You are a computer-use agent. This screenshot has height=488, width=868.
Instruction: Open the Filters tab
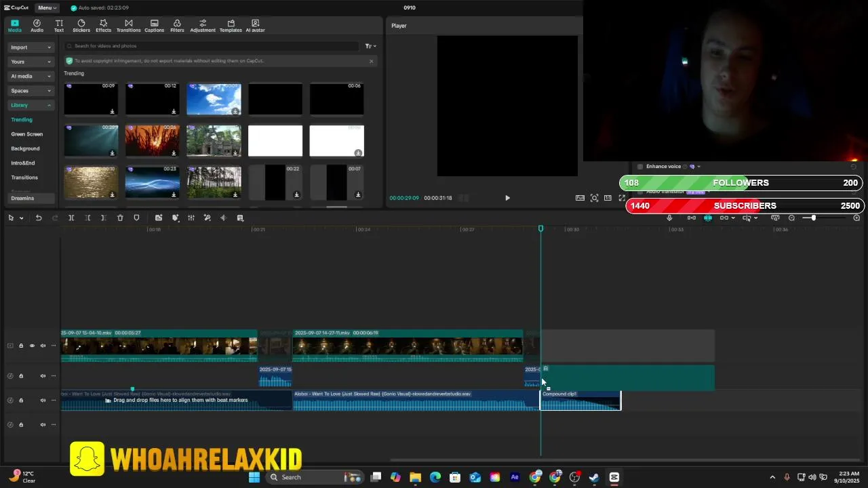(x=177, y=26)
